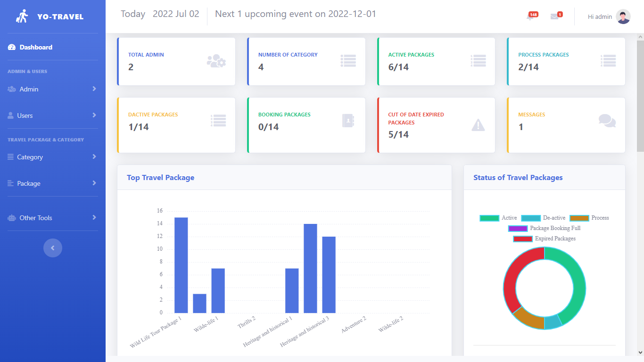Open the Messages chat bubble icon
The width and height of the screenshot is (644, 362).
(607, 121)
